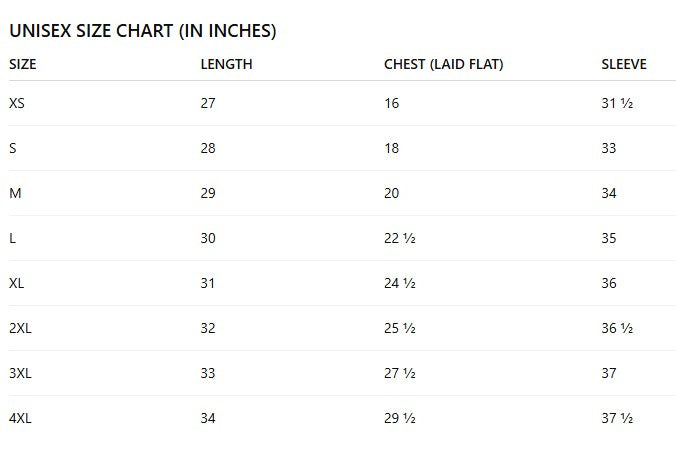Screen dimensions: 676x452
Task: Click the sleeve value 34 for size M
Action: (x=609, y=193)
